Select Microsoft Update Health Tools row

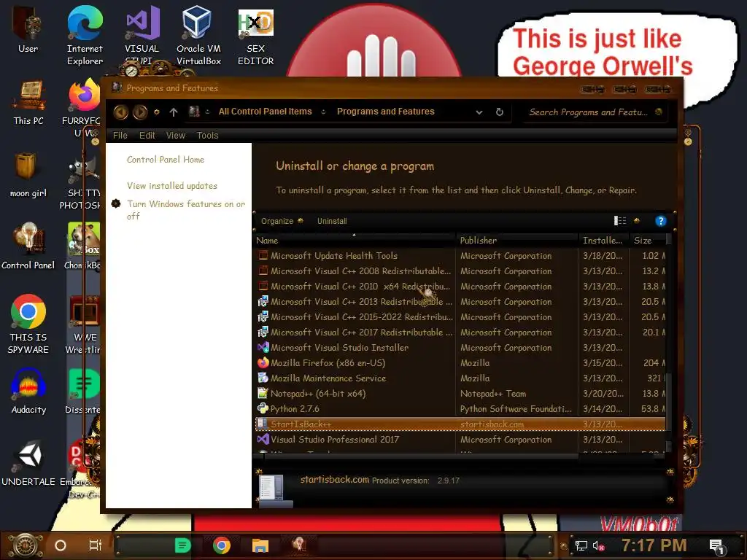pos(460,256)
